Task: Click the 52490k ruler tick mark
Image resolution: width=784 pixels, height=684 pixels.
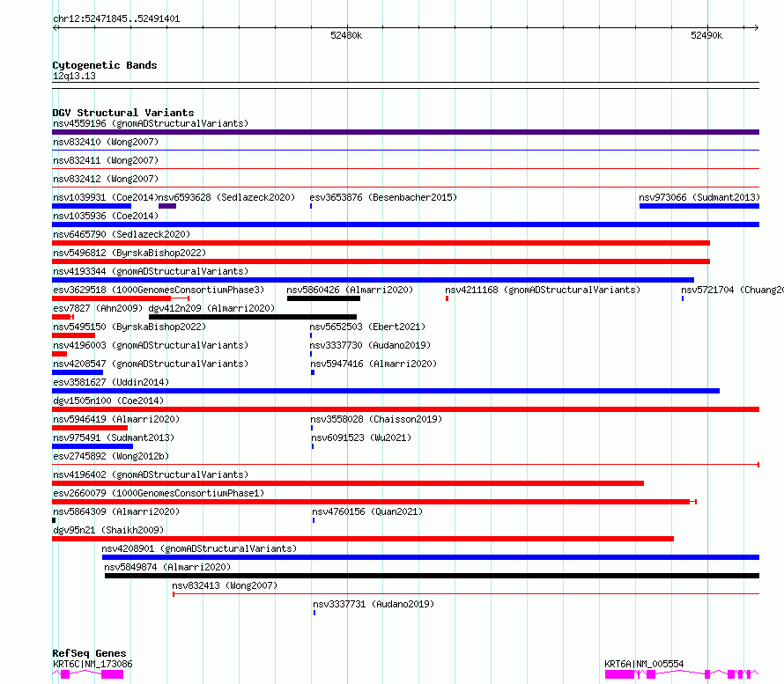Action: point(707,27)
